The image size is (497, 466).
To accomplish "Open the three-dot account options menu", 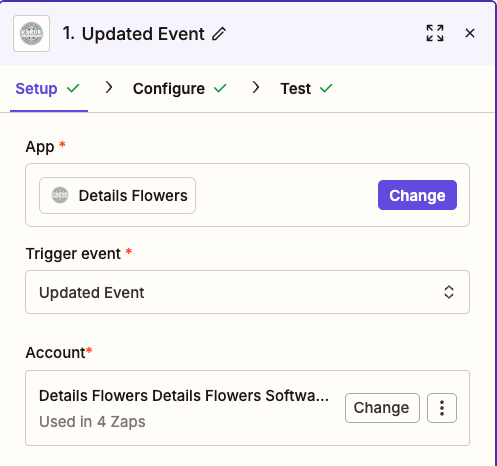I will [x=442, y=408].
